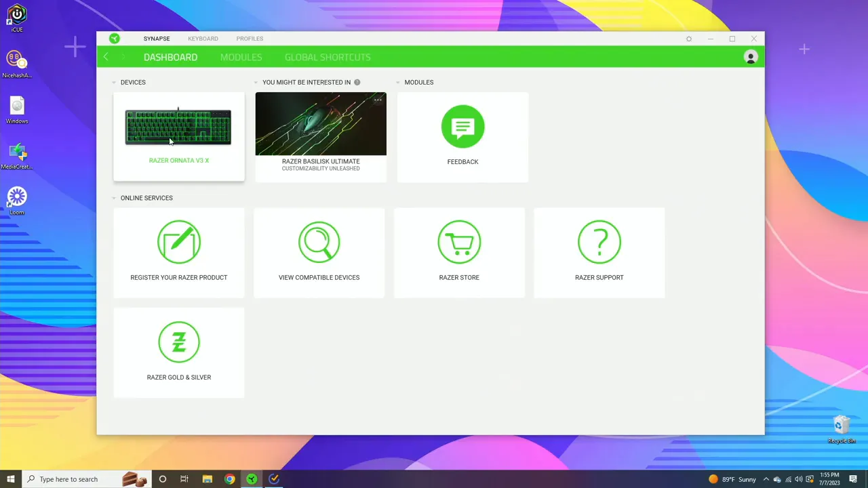Viewport: 868px width, 488px height.
Task: Open the Razer Store
Action: click(459, 242)
